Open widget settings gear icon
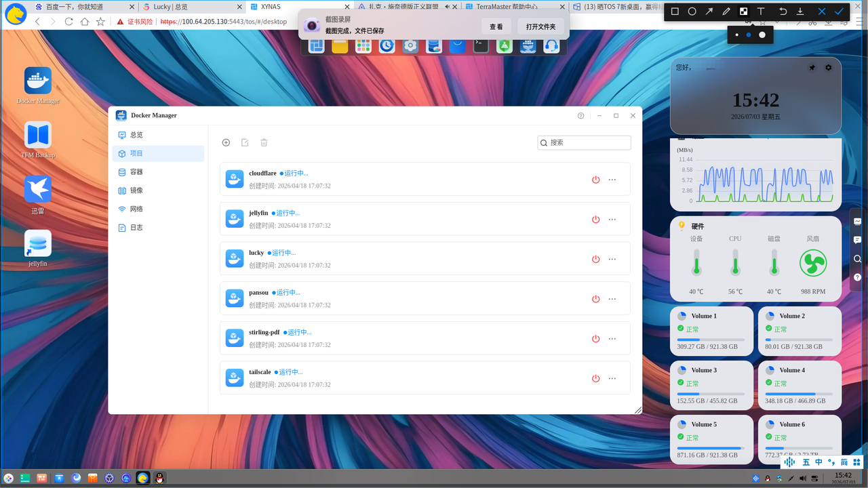 click(828, 68)
